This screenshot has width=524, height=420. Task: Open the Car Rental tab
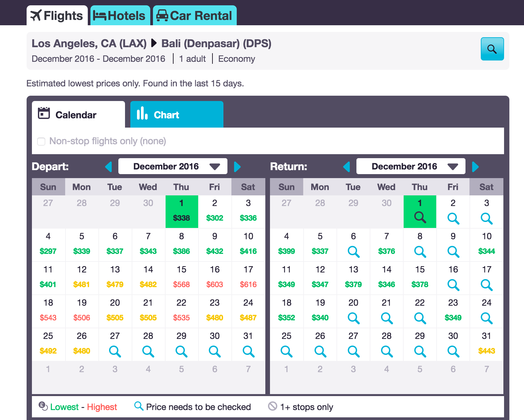[195, 16]
